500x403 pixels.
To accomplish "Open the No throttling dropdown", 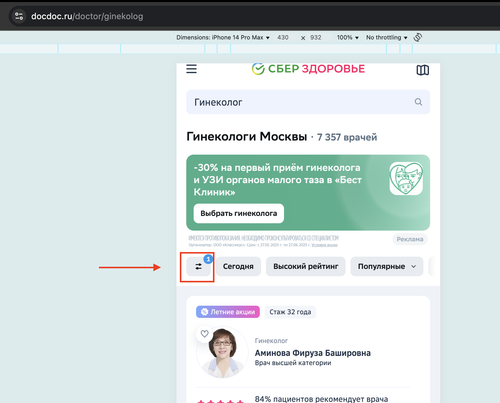I will [x=387, y=37].
